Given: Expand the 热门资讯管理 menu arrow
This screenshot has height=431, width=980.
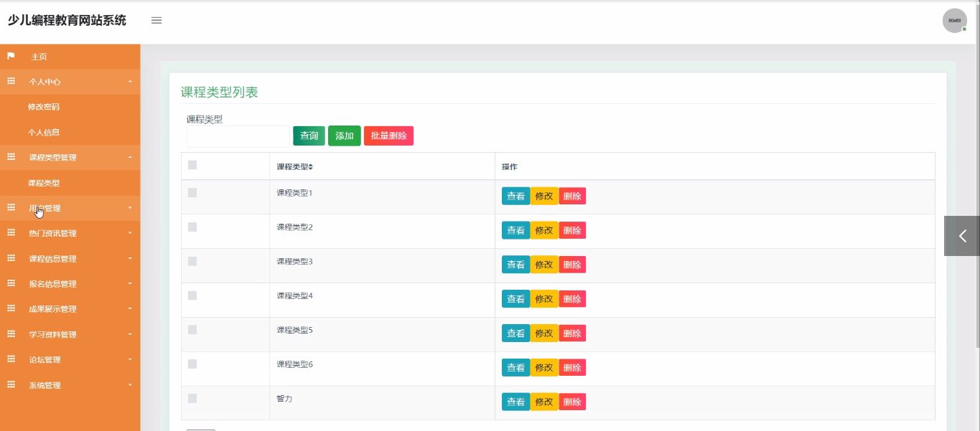Looking at the screenshot, I should (x=130, y=233).
